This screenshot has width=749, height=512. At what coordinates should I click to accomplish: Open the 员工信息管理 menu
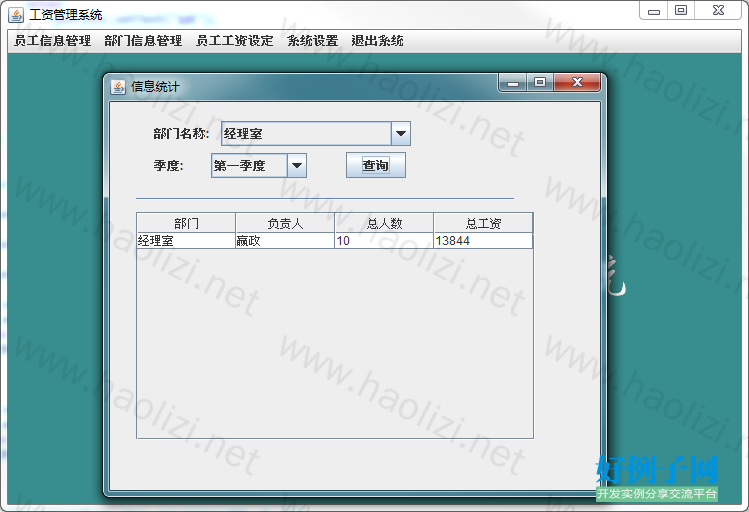coord(52,41)
